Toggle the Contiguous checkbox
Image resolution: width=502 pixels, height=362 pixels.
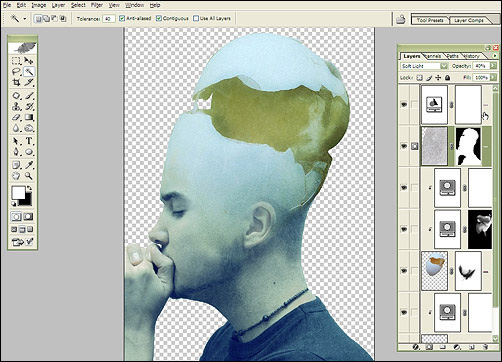[x=159, y=18]
